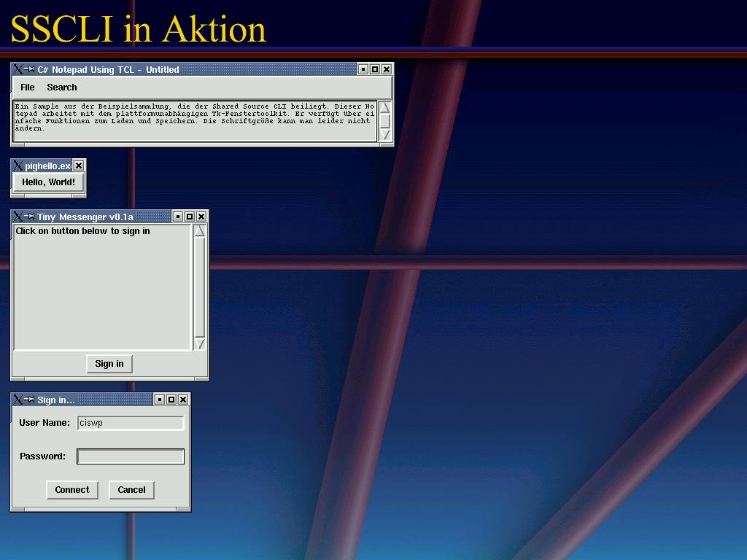Minimize the Tiny Messenger window
Image resolution: width=747 pixels, height=560 pixels.
[x=178, y=217]
